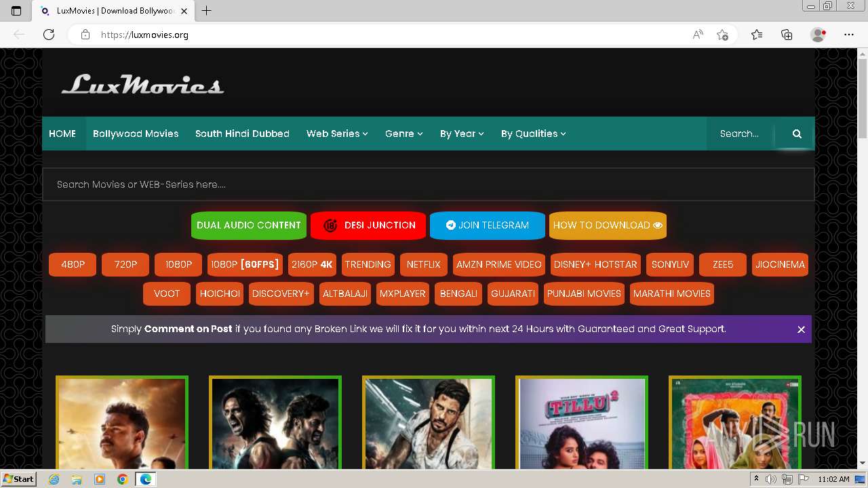Open South Hindi Dubbed menu item
Viewport: 868px width, 488px height.
242,134
